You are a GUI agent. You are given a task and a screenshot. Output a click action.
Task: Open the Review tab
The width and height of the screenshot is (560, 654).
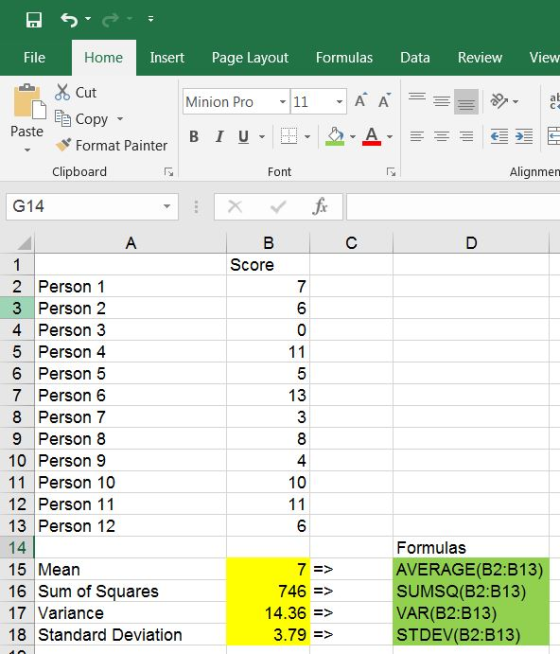point(480,58)
